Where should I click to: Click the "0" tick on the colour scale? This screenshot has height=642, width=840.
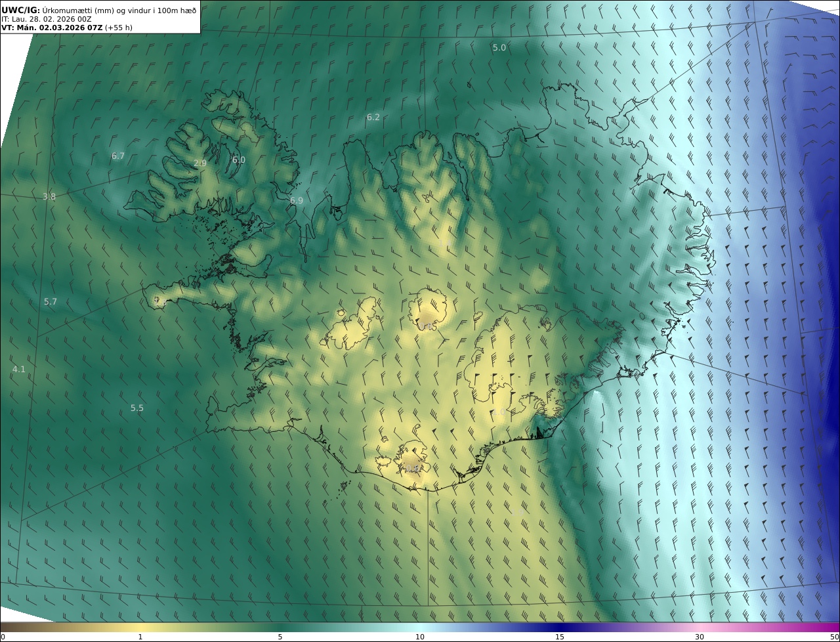(x=3, y=637)
